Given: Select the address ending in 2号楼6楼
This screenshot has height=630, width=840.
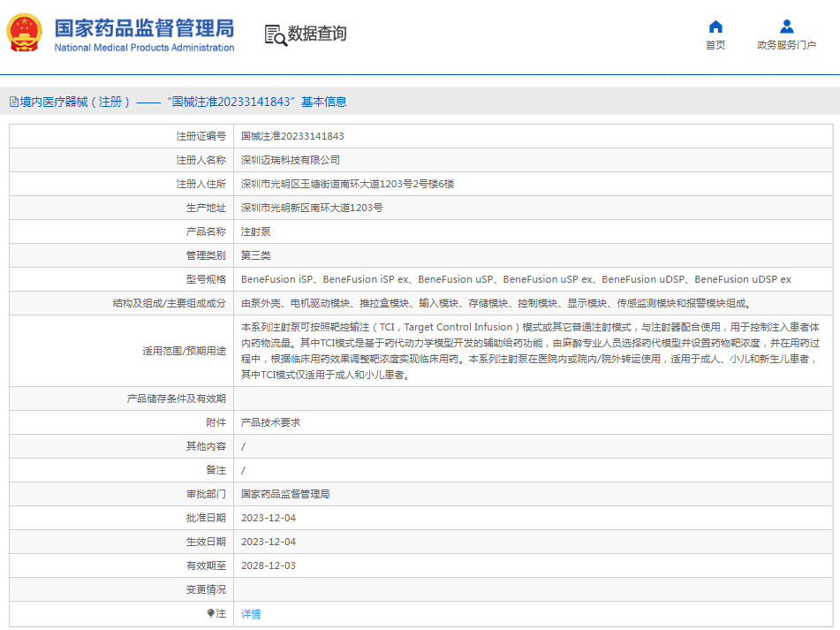Looking at the screenshot, I should pos(348,184).
